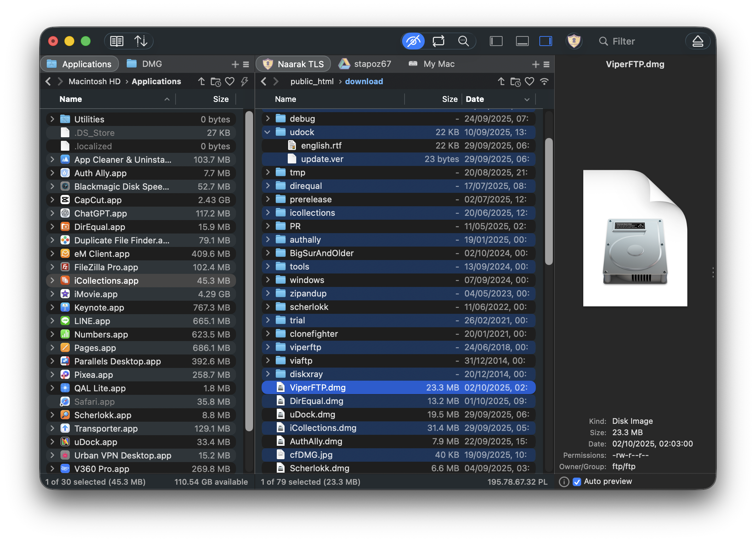Click the lightning bolt icon in the left pane

coord(244,82)
